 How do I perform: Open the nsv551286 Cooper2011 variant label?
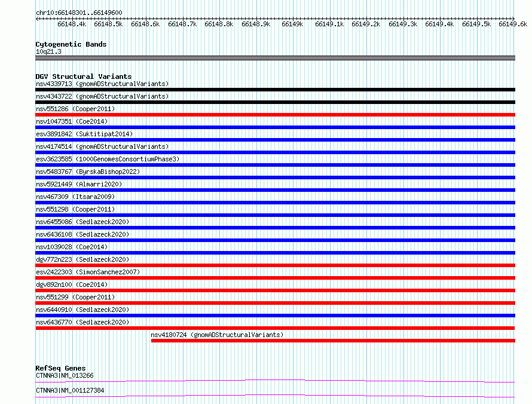coord(75,109)
